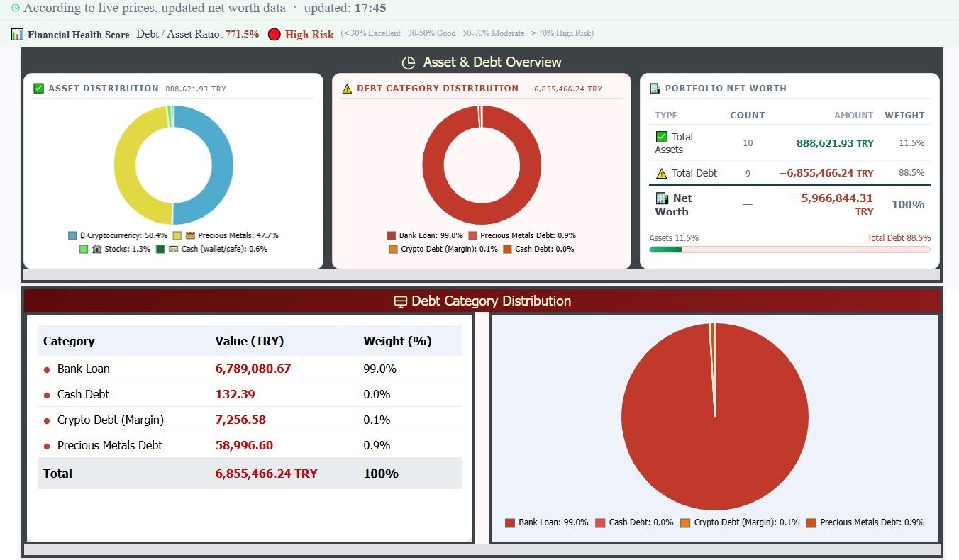
Task: Click the green check icon on Asset Distribution panel
Action: point(37,89)
